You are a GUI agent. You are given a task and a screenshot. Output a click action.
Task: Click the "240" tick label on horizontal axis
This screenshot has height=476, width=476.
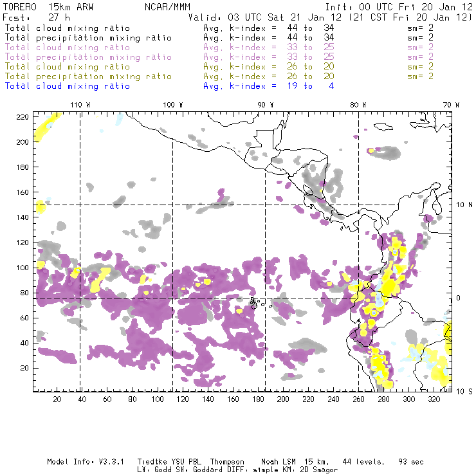click(333, 399)
